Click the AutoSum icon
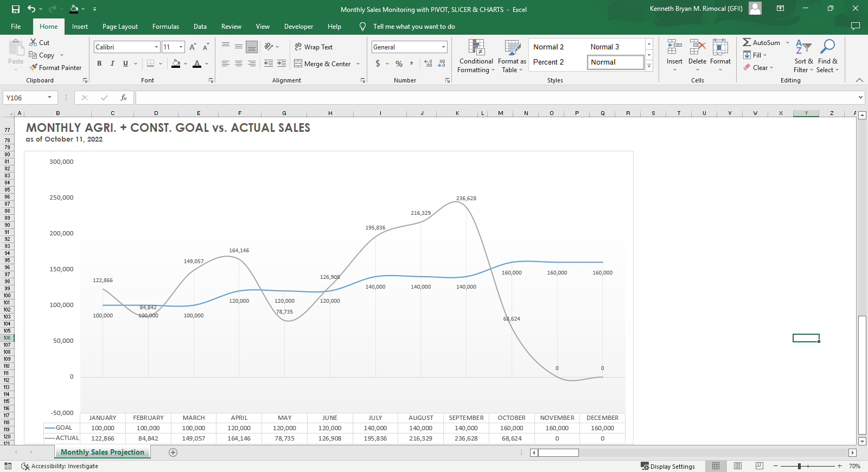Viewport: 868px width, 472px height. pos(747,42)
